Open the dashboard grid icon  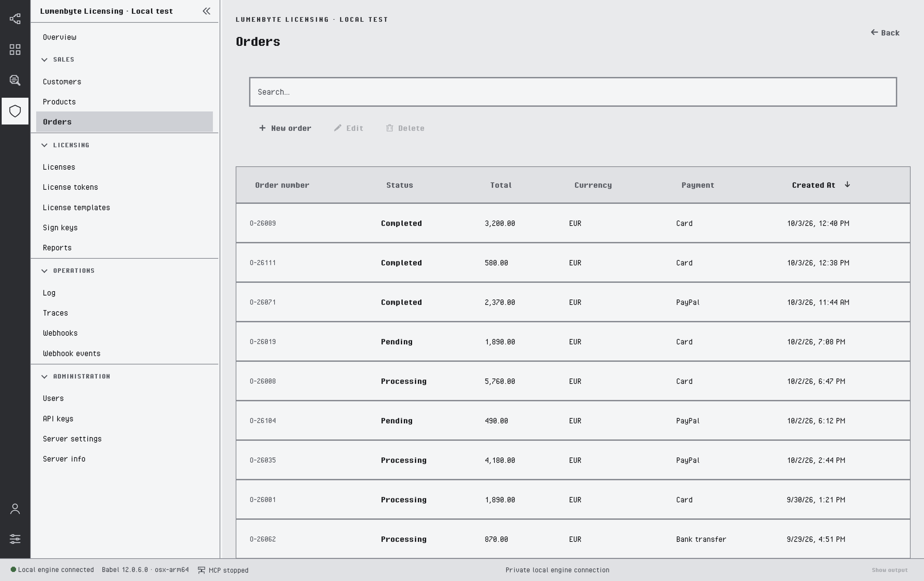pos(15,50)
